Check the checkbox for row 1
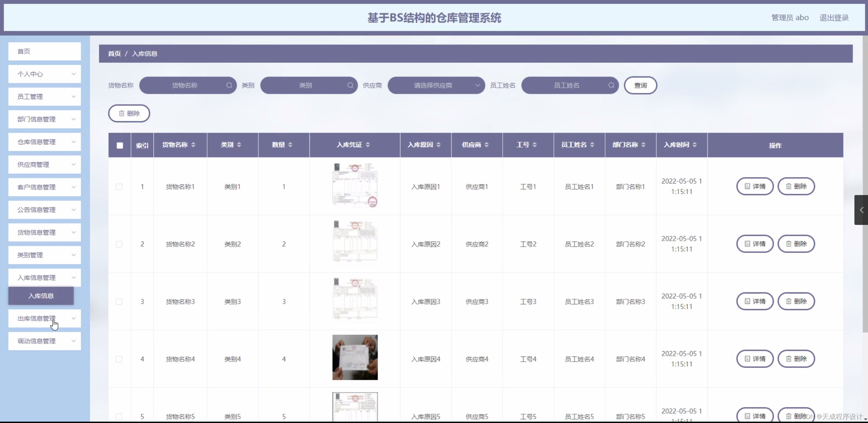Image resolution: width=868 pixels, height=423 pixels. click(x=119, y=187)
